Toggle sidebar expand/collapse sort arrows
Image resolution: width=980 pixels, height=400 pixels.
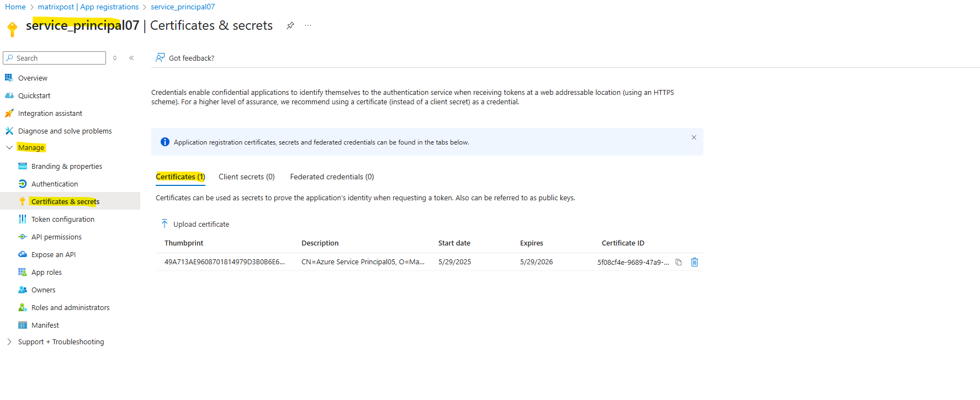coord(115,58)
